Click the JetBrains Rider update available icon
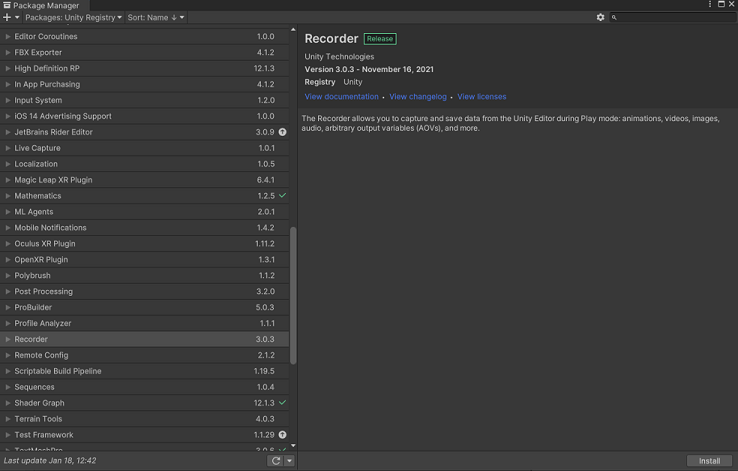This screenshot has height=471, width=738. coord(282,132)
